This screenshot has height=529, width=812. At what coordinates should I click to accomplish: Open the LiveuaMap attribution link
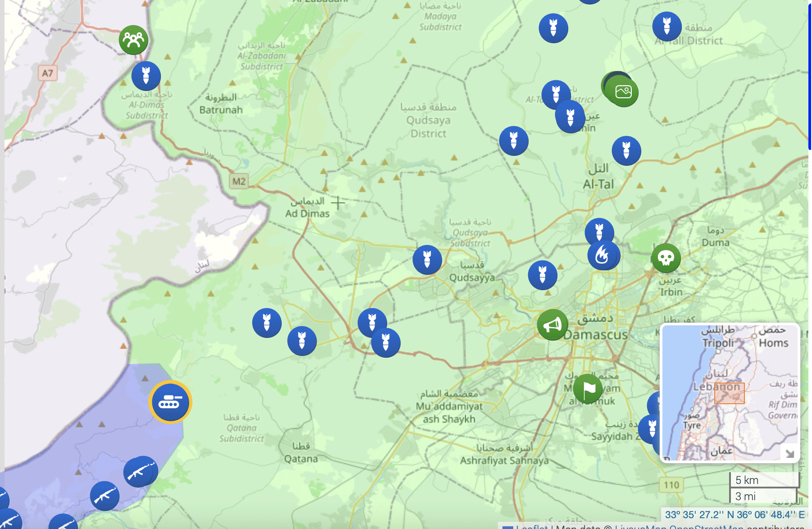(641, 526)
